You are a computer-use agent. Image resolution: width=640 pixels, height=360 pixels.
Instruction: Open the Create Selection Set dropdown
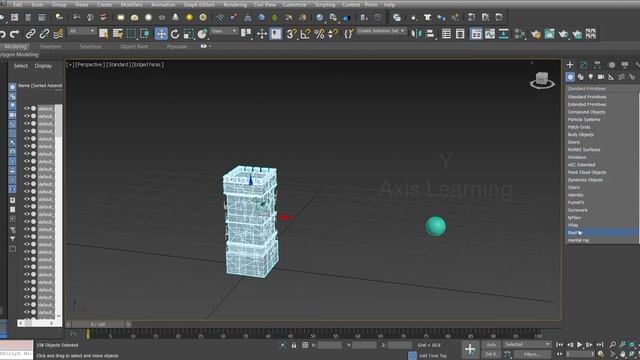click(x=382, y=31)
